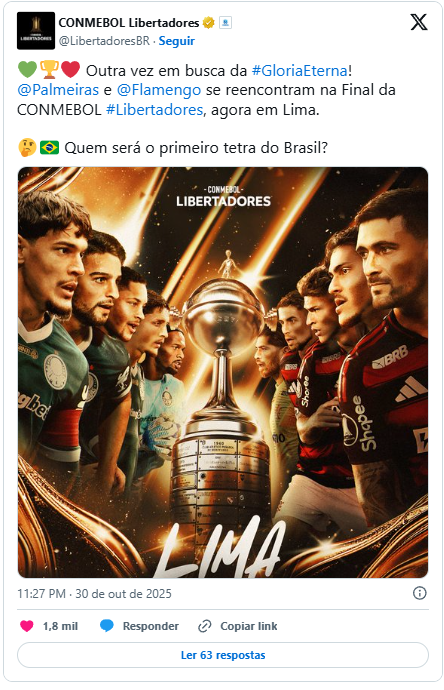Screen dimensions: 444x690
Task: Click the CONMEBOL Libertadores profile avatar
Action: click(x=36, y=30)
